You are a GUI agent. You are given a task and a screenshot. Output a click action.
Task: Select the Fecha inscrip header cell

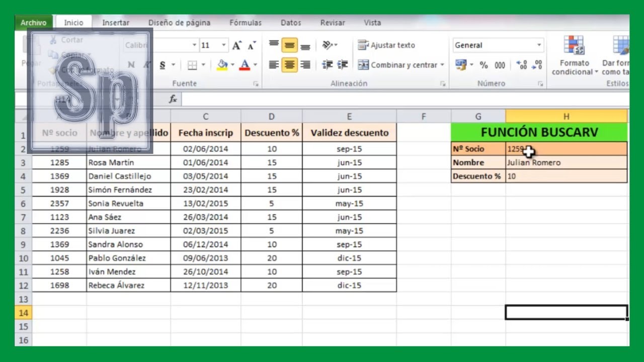coord(206,133)
